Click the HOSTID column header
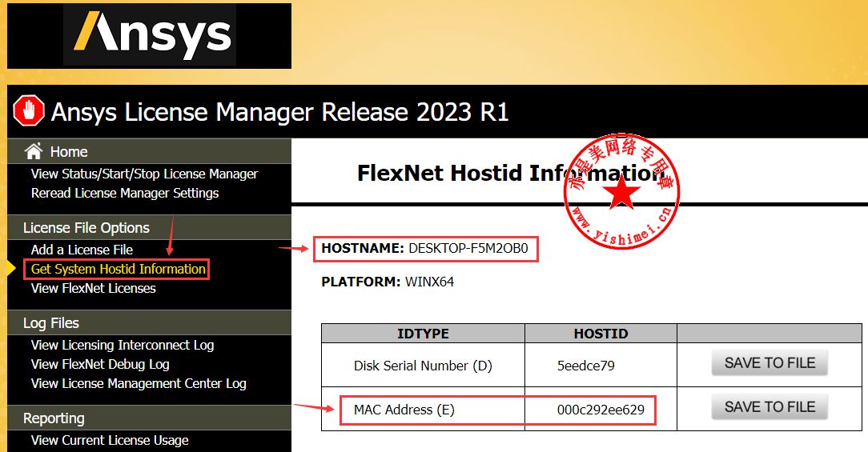The width and height of the screenshot is (868, 452). [601, 334]
